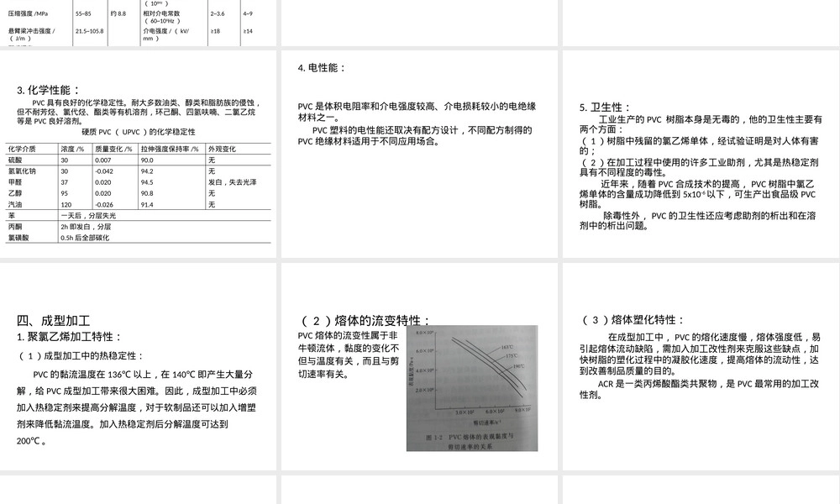Click the paragraph starting PVC是体积电阻率

(x=417, y=112)
